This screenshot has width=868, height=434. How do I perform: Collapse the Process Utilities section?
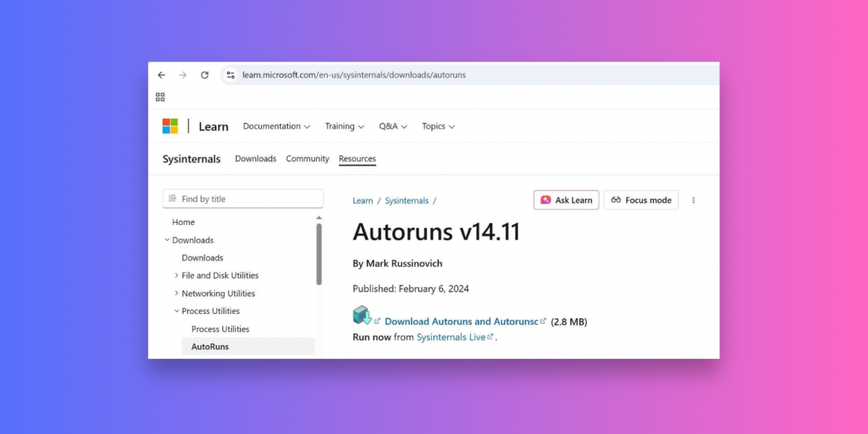coord(176,310)
